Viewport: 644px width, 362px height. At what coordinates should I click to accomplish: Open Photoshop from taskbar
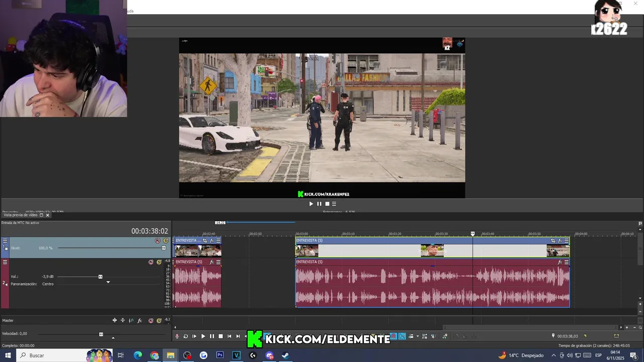[220, 355]
